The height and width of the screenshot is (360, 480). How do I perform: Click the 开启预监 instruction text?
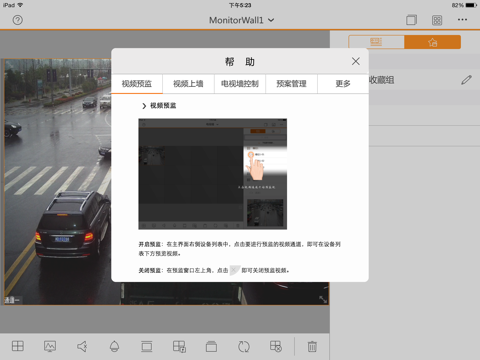click(x=239, y=249)
